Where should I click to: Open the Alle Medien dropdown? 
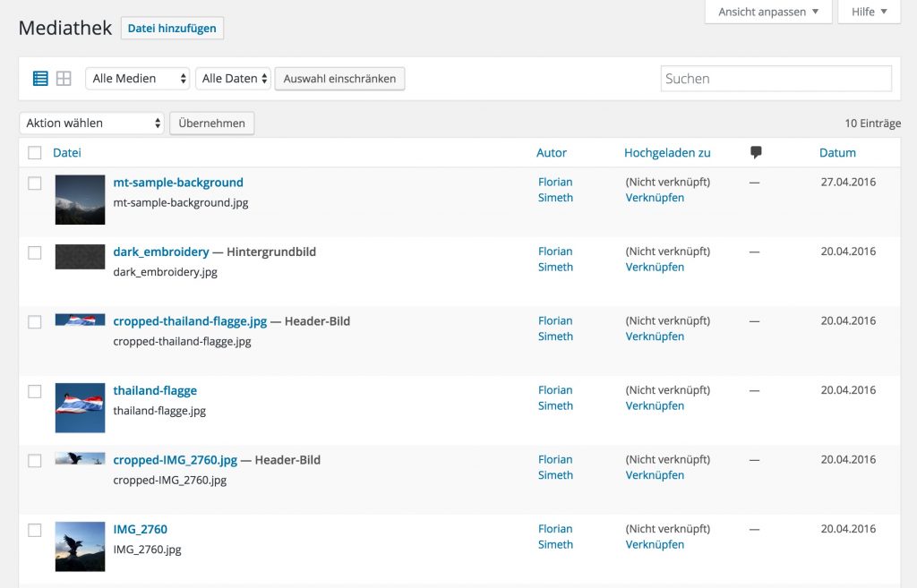[x=136, y=78]
